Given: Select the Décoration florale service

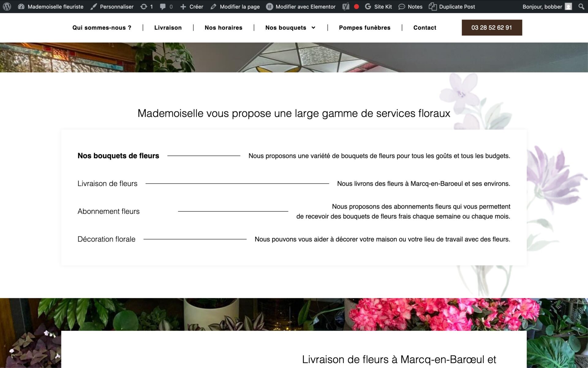Looking at the screenshot, I should tap(106, 239).
